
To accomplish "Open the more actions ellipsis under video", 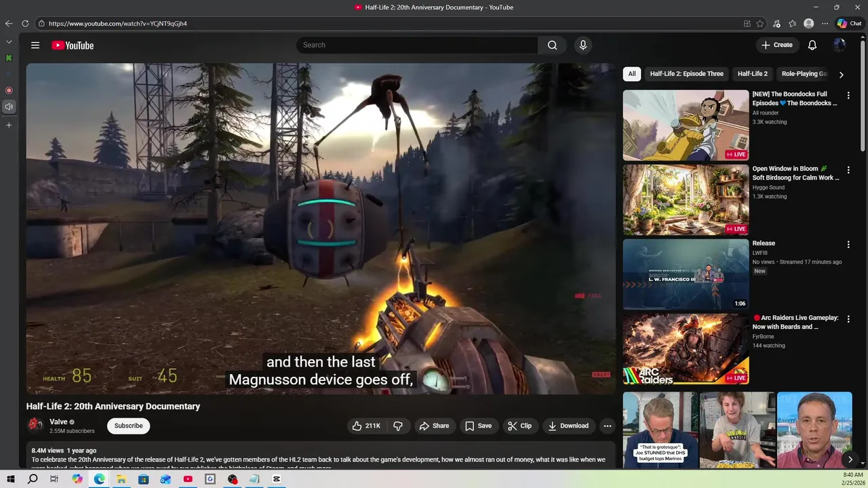I will 608,426.
